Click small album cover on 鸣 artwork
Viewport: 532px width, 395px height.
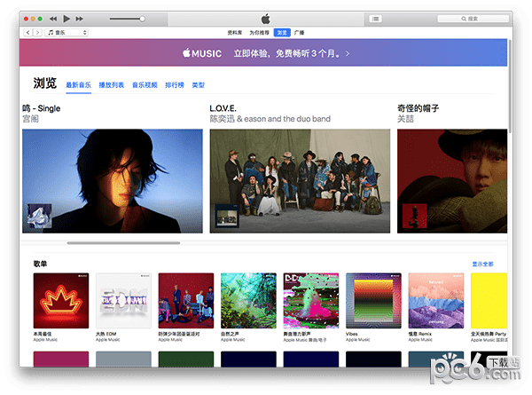coord(39,216)
